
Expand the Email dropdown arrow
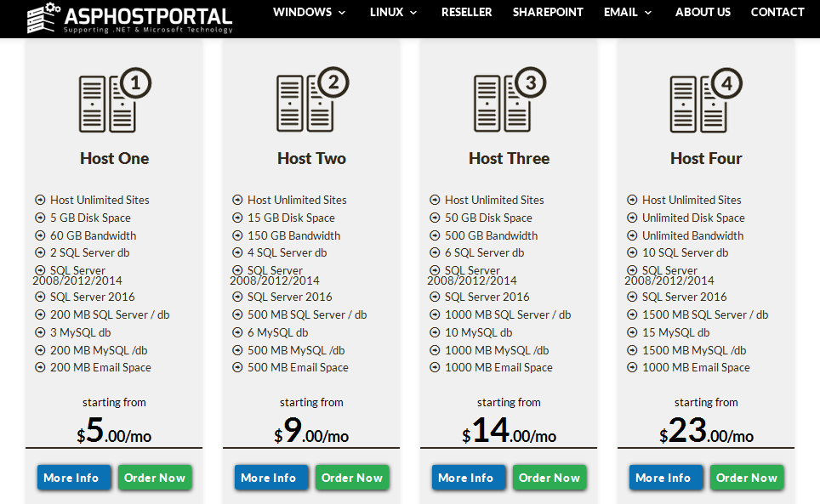click(648, 13)
